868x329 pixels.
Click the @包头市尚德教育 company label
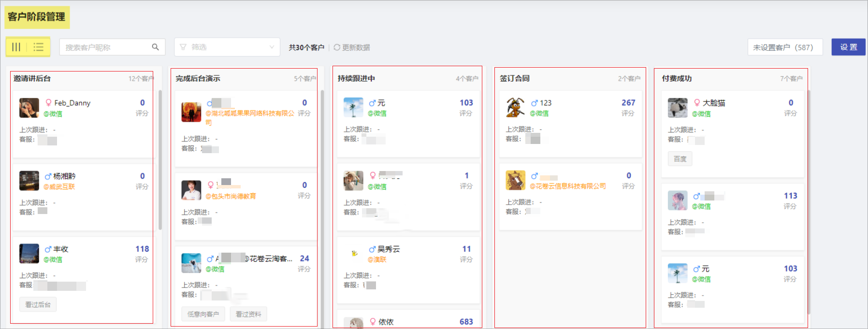(231, 196)
